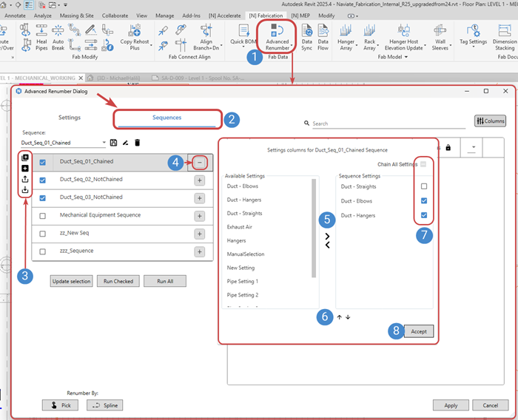
Task: Uncheck the Duct_Seq_02_NotChained checkbox
Action: [42, 180]
